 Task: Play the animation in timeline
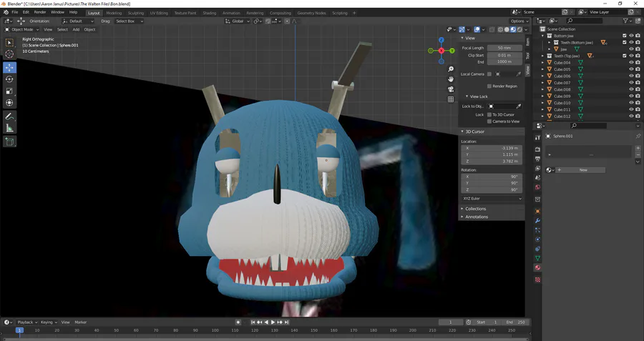273,322
